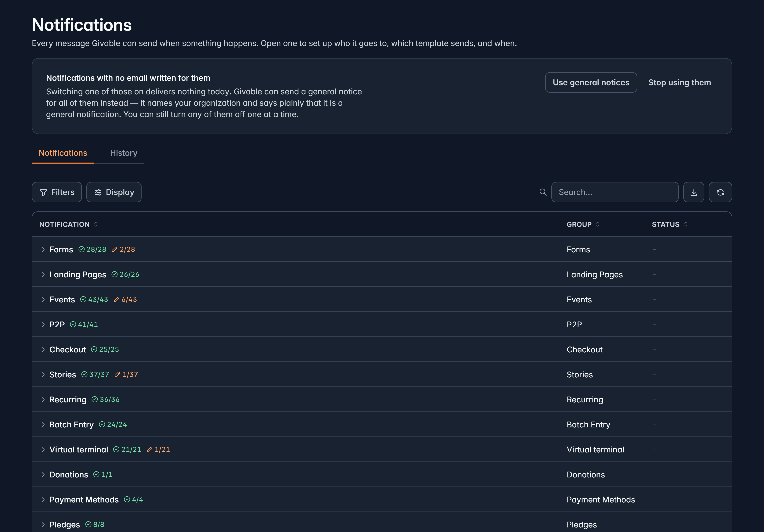Open the Filters button
The height and width of the screenshot is (532, 764).
point(57,192)
